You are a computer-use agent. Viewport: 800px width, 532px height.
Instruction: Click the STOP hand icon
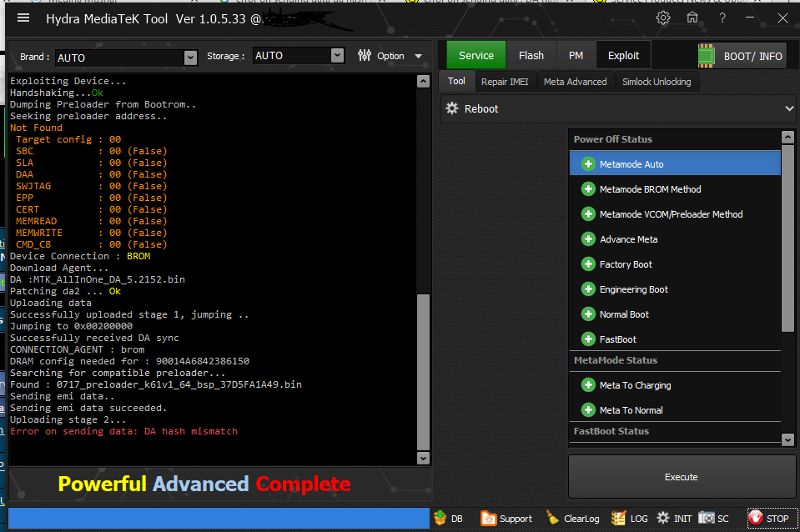pyautogui.click(x=756, y=518)
